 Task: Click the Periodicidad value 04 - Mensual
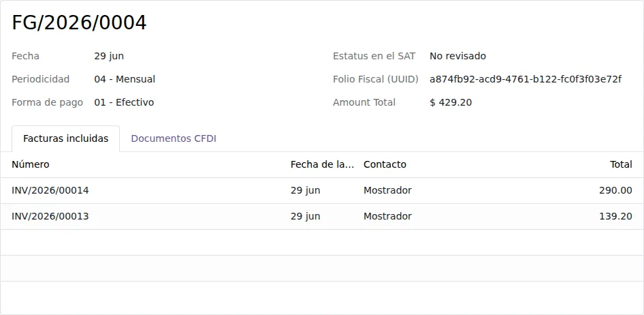pos(125,79)
